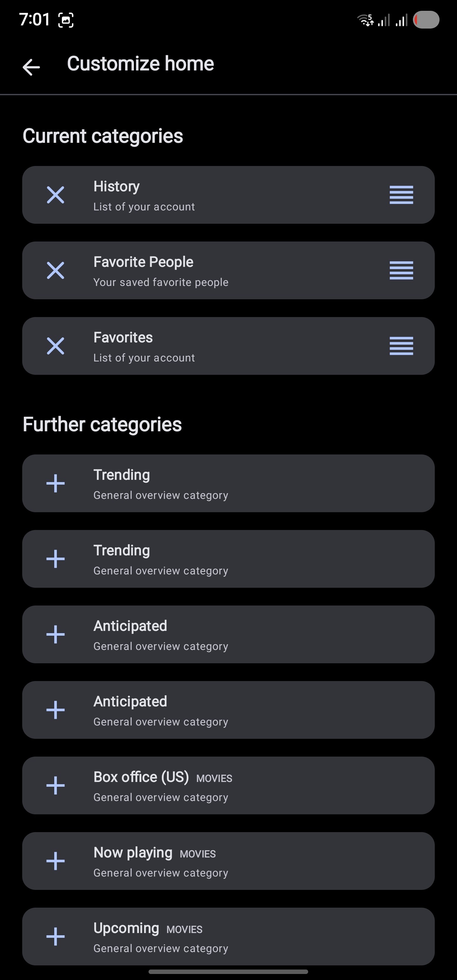The width and height of the screenshot is (457, 980).
Task: Go back using the arrow icon
Action: pos(31,67)
